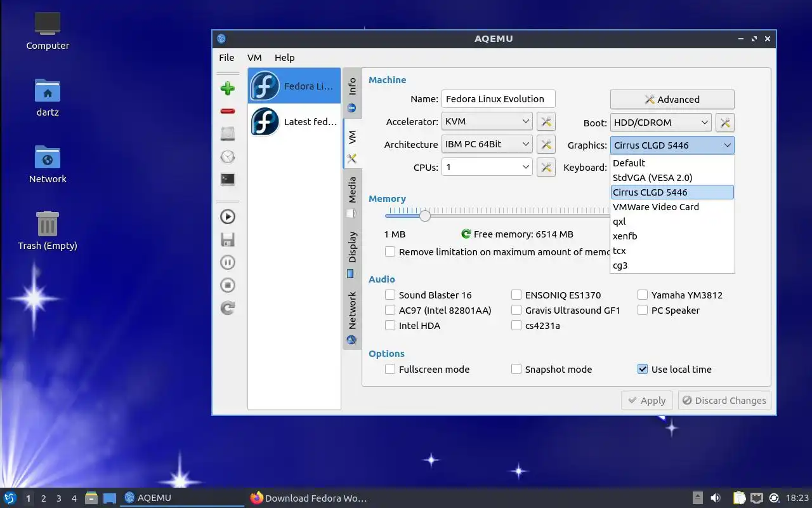The width and height of the screenshot is (812, 508).
Task: Open the VM menu
Action: (254, 58)
